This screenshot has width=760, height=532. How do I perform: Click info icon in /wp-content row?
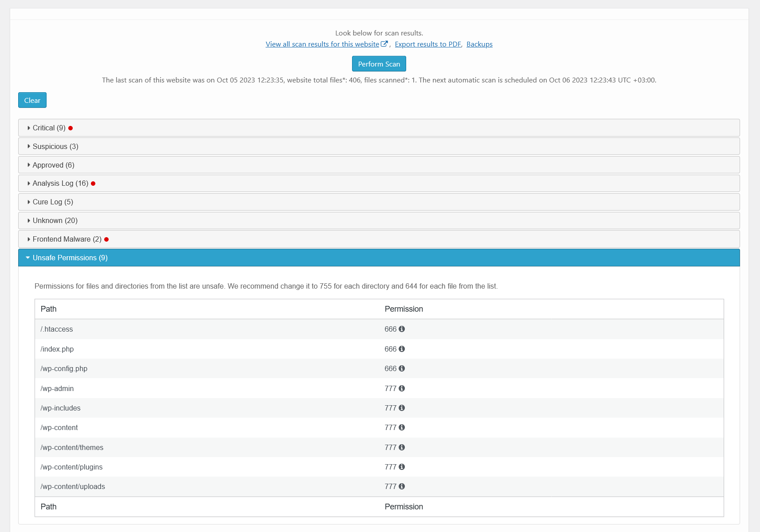[x=402, y=427]
